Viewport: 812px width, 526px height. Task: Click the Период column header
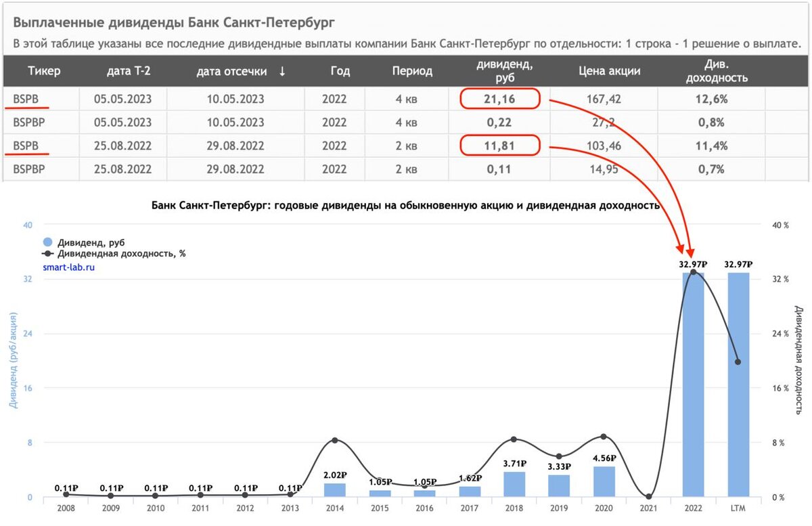click(412, 71)
